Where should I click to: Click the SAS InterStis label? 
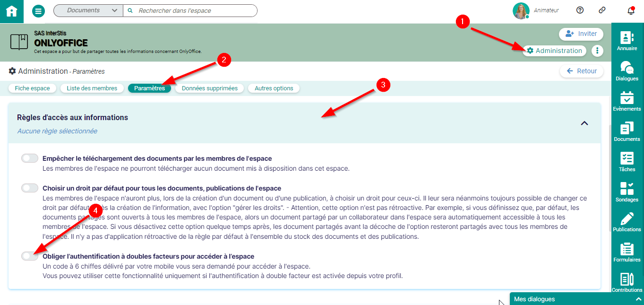(50, 33)
